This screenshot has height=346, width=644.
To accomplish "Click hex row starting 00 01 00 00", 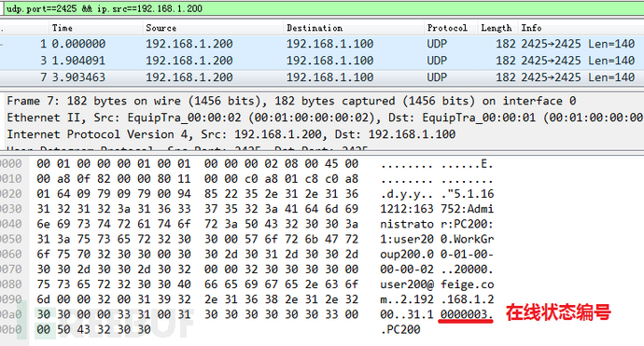I will pos(197,164).
